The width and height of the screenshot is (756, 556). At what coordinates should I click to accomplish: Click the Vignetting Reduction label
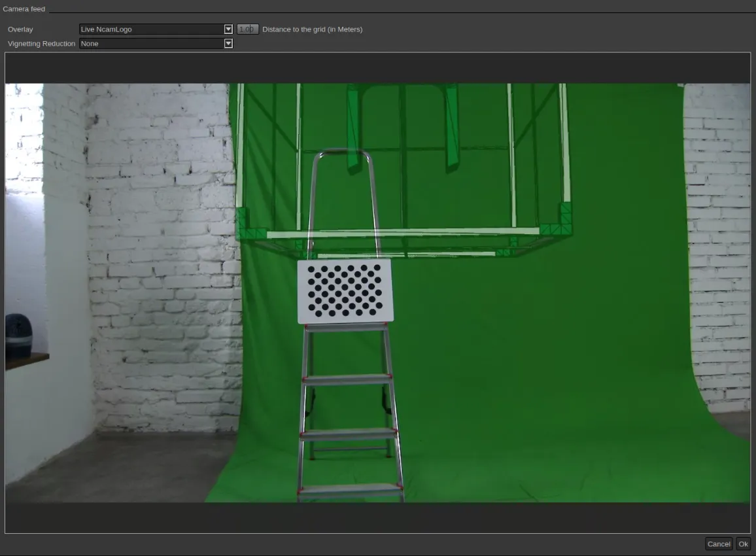tap(41, 43)
